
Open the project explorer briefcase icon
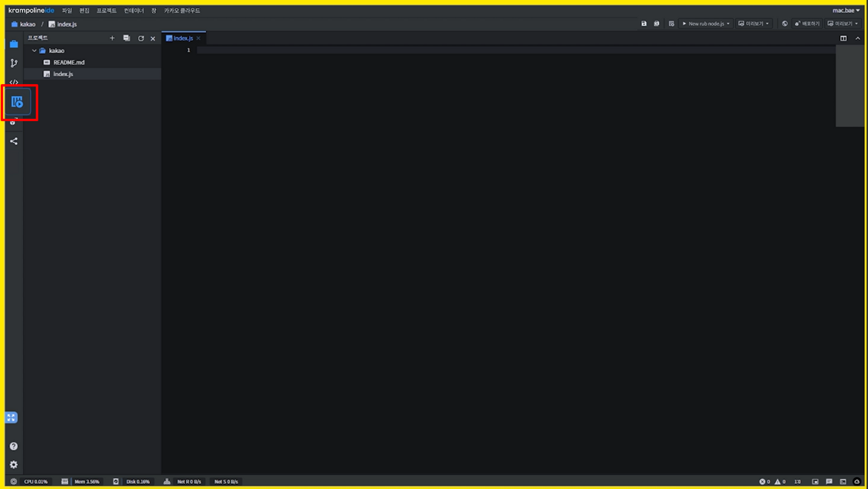coord(14,44)
